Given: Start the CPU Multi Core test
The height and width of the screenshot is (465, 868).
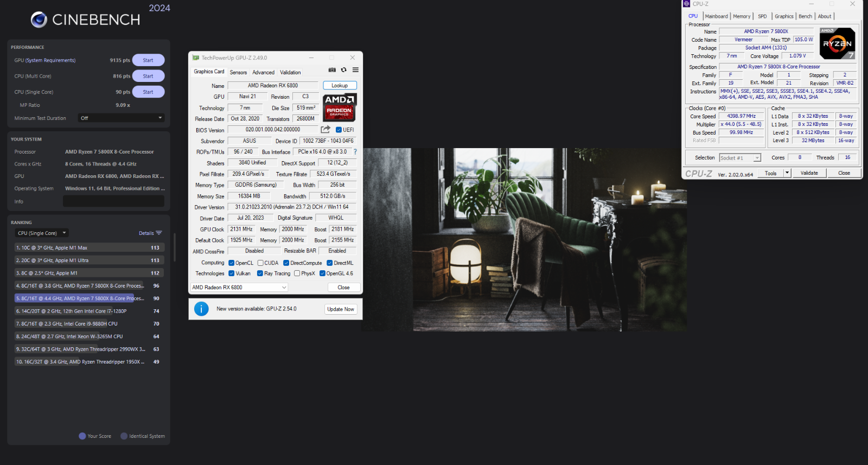Looking at the screenshot, I should pos(148,76).
